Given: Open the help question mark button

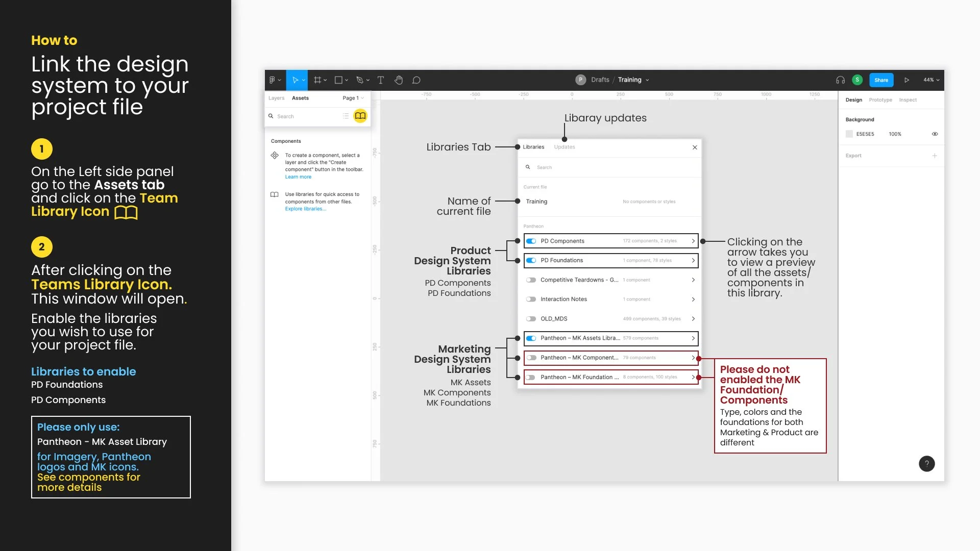Looking at the screenshot, I should pyautogui.click(x=926, y=464).
